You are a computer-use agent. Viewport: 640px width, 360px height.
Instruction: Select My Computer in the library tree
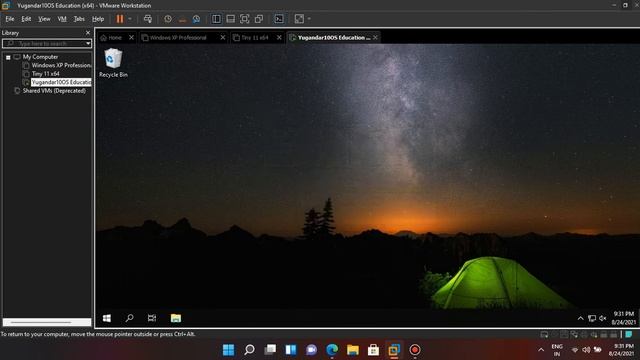point(40,57)
